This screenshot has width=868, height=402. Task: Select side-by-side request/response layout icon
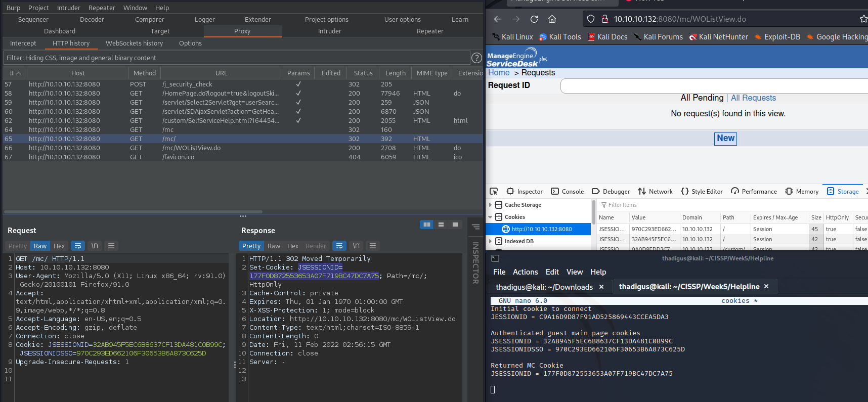427,225
